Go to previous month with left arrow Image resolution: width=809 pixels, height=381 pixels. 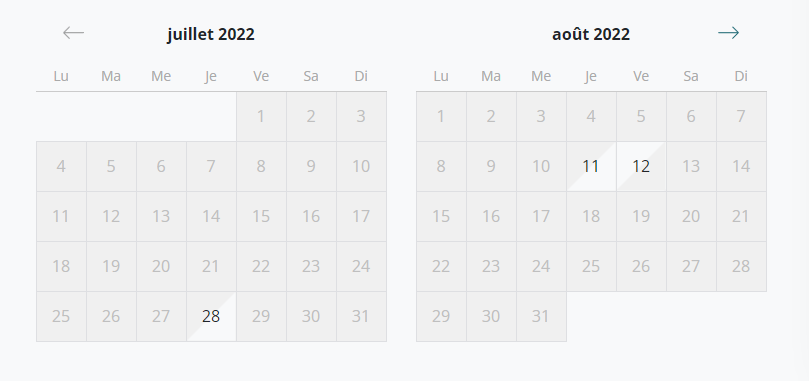[73, 33]
